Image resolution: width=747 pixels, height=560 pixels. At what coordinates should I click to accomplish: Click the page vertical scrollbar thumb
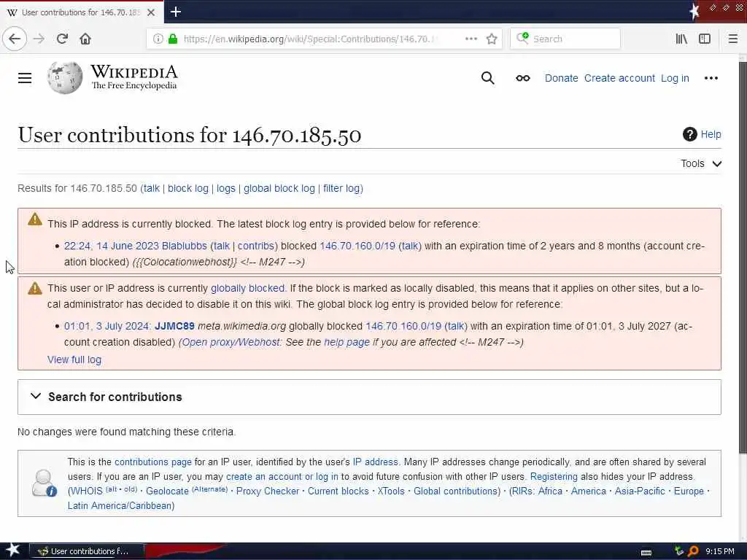743,257
